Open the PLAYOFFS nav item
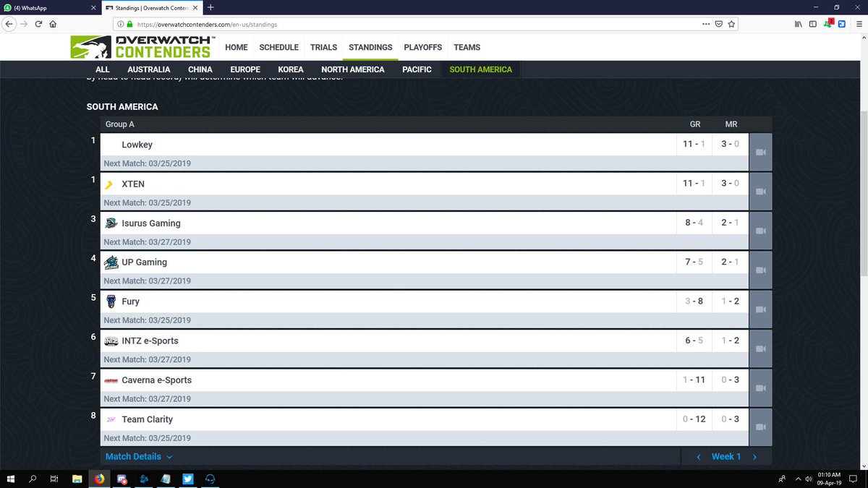The width and height of the screenshot is (868, 488). [423, 47]
